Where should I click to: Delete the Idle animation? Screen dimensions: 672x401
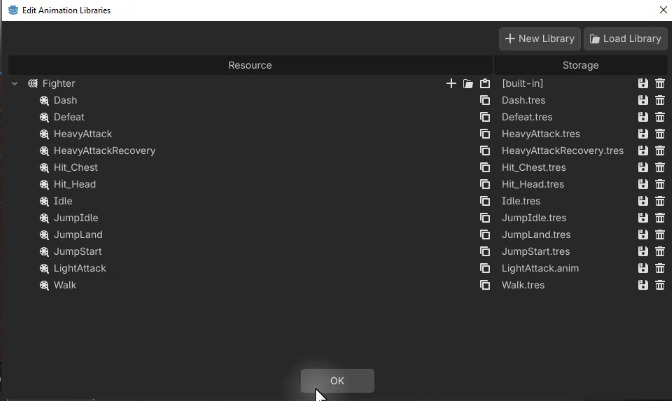point(660,201)
